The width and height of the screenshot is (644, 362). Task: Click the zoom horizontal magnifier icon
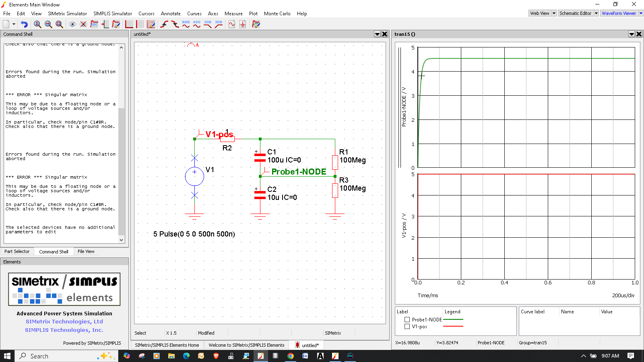(48, 24)
